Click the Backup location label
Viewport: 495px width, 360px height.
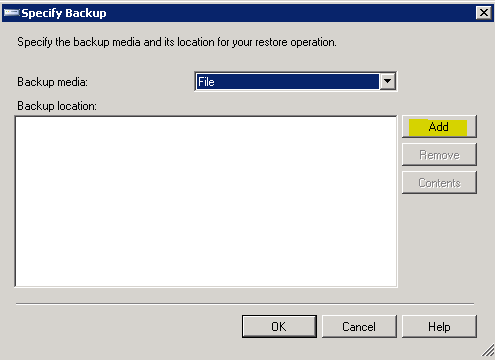click(57, 106)
